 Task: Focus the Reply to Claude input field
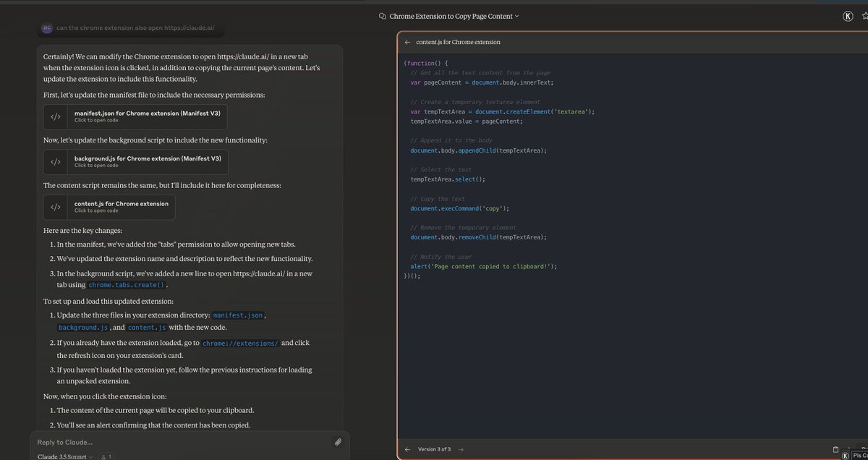(181, 442)
